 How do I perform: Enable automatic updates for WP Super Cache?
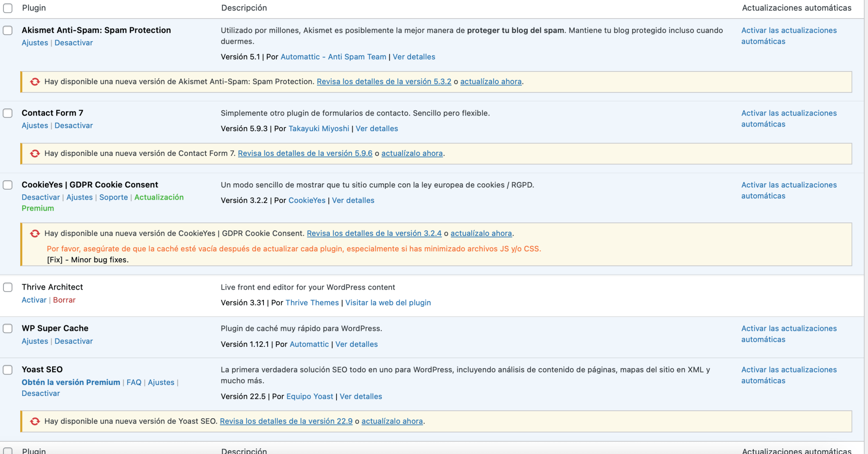[x=789, y=334]
